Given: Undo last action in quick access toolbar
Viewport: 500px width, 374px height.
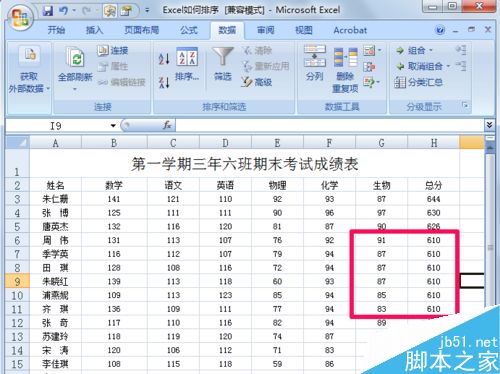Looking at the screenshot, I should [x=63, y=11].
